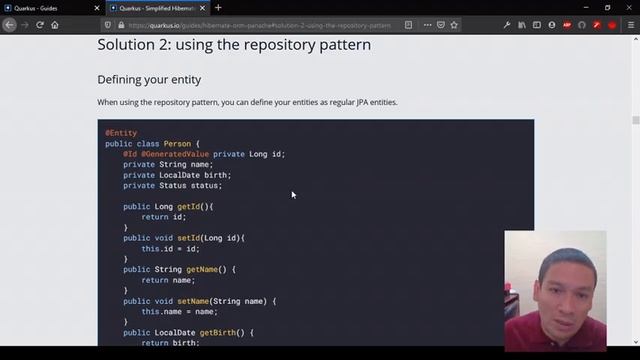
Task: Open the tracking protection shield icon
Action: point(108,25)
